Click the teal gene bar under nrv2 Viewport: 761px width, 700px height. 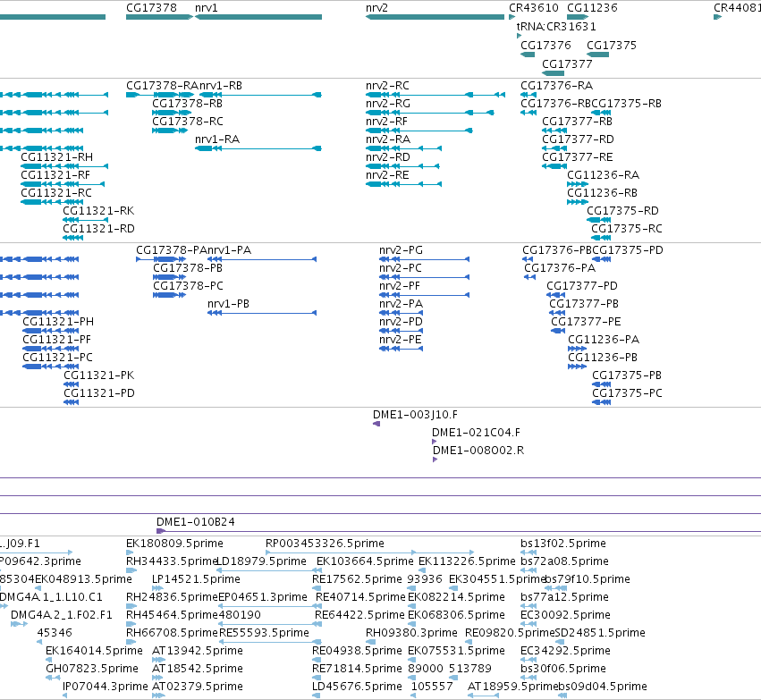pos(435,17)
